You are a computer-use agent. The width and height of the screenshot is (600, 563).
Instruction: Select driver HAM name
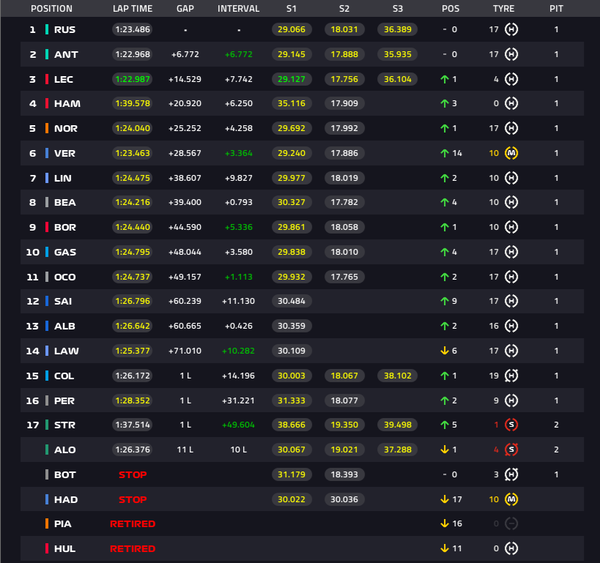(x=67, y=103)
